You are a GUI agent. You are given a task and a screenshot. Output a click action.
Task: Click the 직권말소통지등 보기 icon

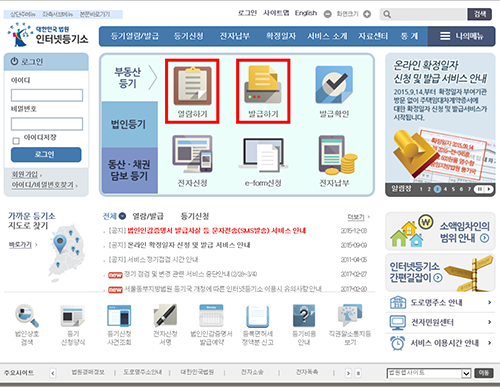(x=350, y=315)
